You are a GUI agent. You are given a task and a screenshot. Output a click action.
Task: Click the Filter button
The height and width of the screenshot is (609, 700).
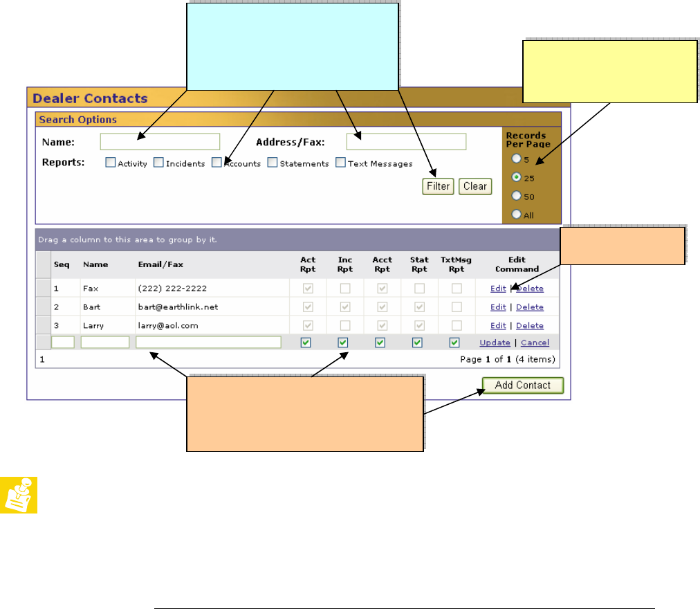click(x=438, y=186)
